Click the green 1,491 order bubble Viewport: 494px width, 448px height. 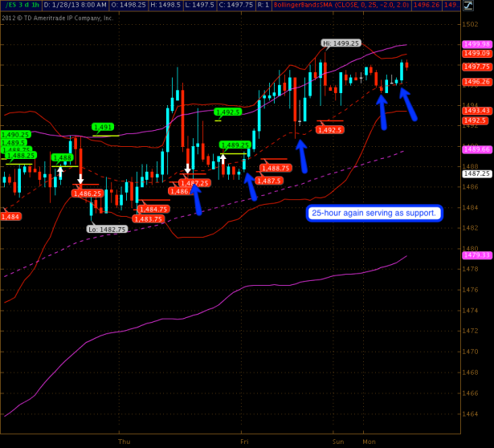103,127
